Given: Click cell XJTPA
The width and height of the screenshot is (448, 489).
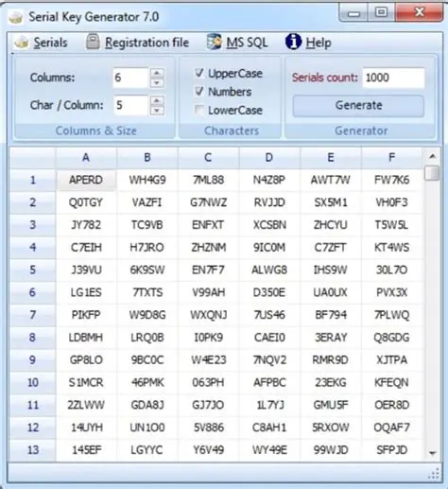Looking at the screenshot, I should (x=391, y=360).
